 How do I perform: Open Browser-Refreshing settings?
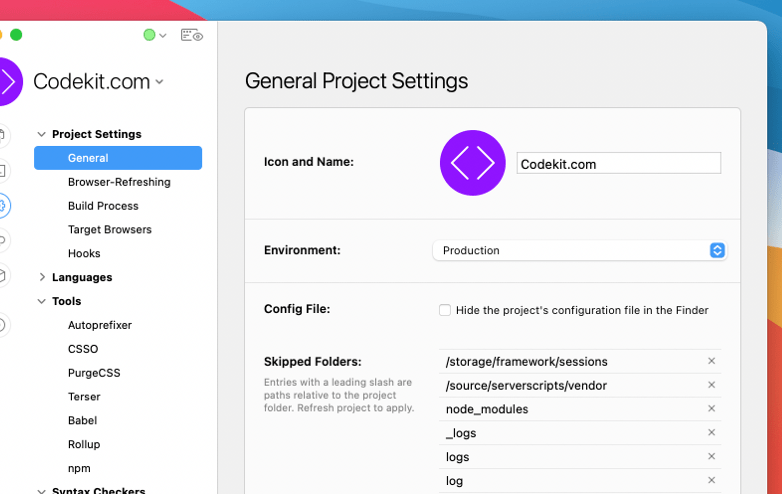click(x=119, y=182)
